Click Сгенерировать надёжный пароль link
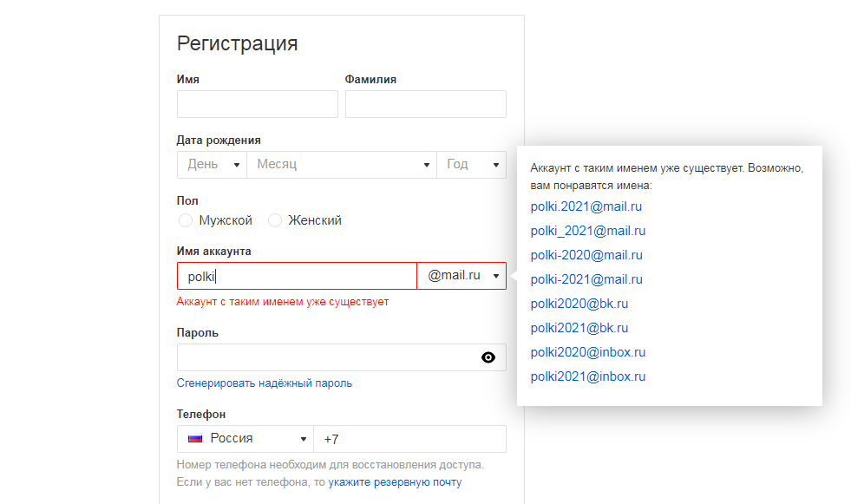851x504 pixels. [x=265, y=383]
